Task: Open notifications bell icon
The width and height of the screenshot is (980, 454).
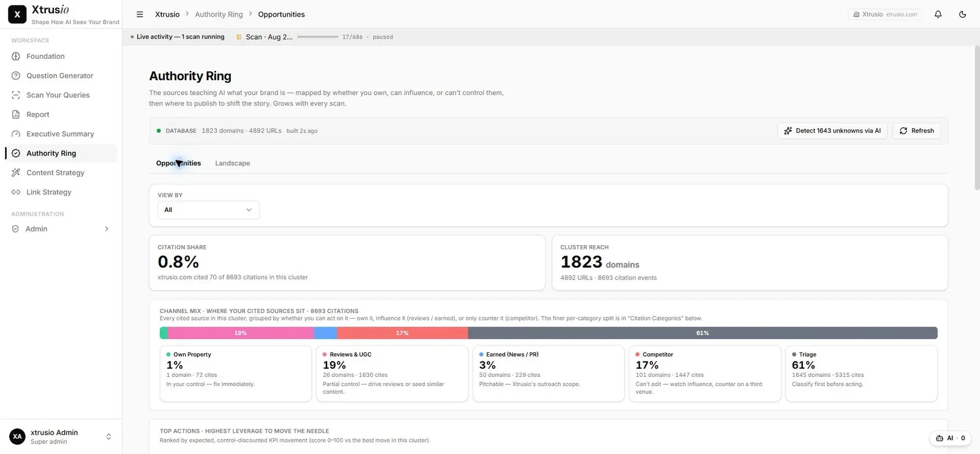Action: [938, 15]
